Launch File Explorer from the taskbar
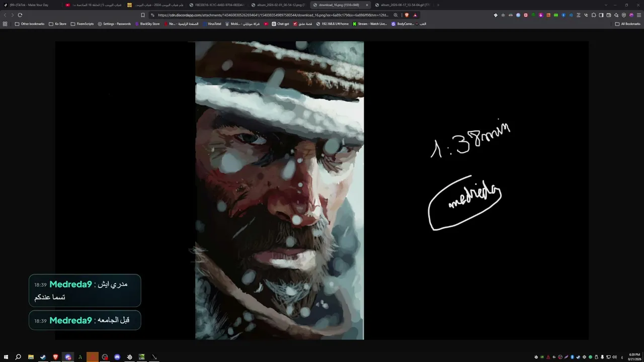The width and height of the screenshot is (644, 362). tap(31, 357)
